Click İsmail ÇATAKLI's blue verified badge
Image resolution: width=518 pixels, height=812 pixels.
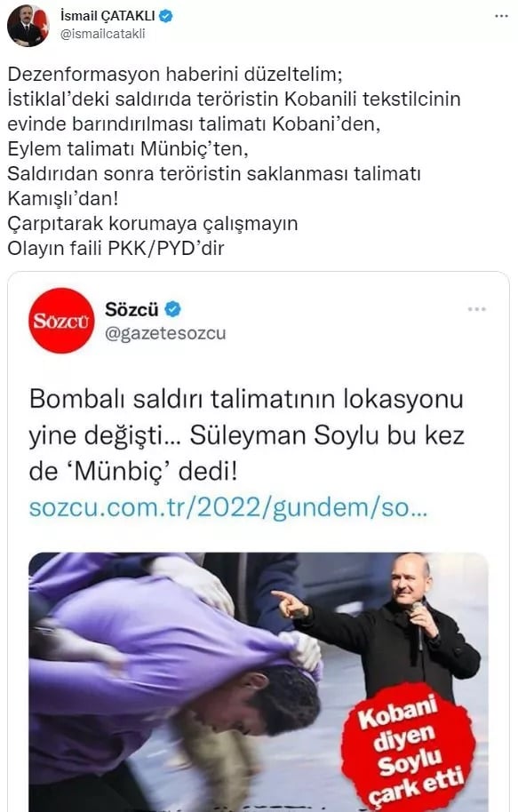click(166, 17)
